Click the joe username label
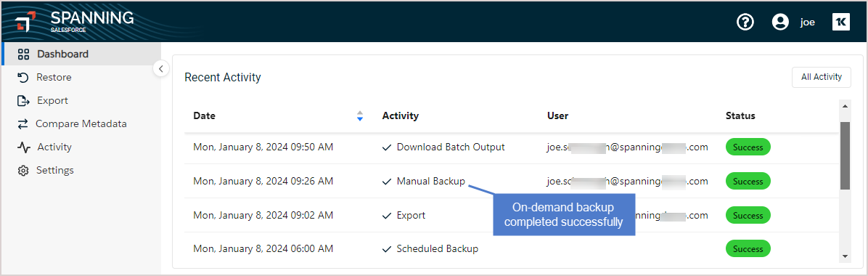 coord(808,23)
